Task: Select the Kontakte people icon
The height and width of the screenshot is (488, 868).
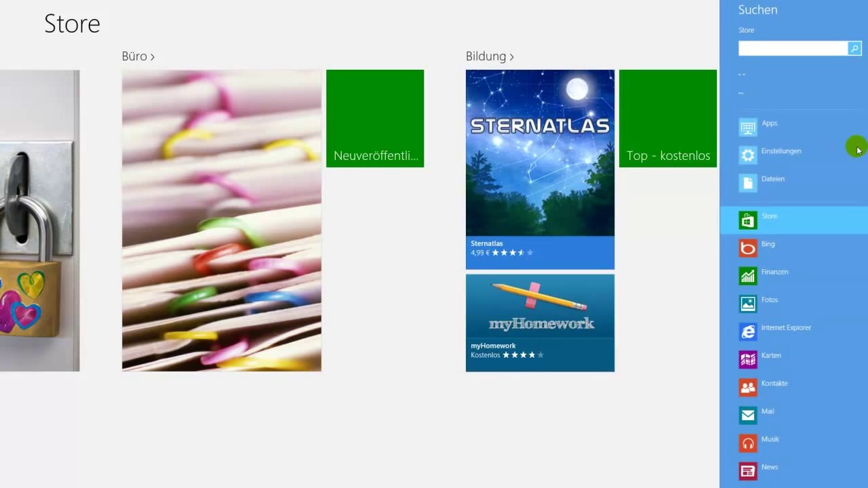Action: tap(748, 387)
